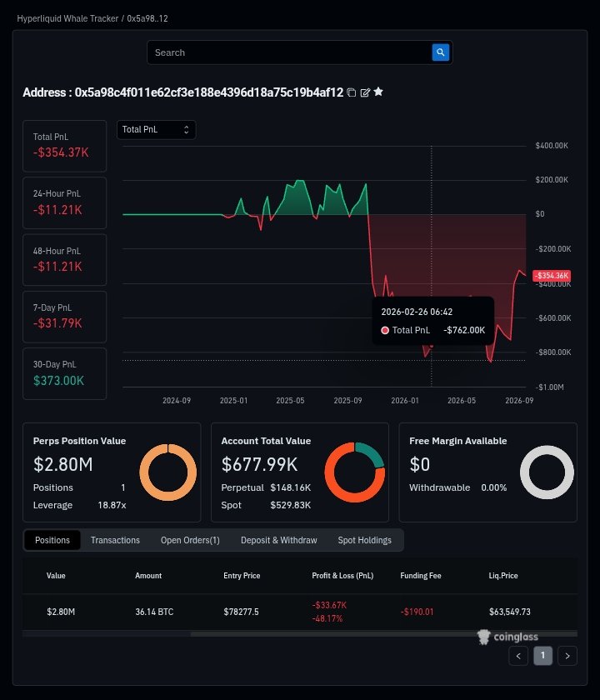Click the 0.00% Withdrawable value
This screenshot has height=700, width=600.
tap(493, 487)
